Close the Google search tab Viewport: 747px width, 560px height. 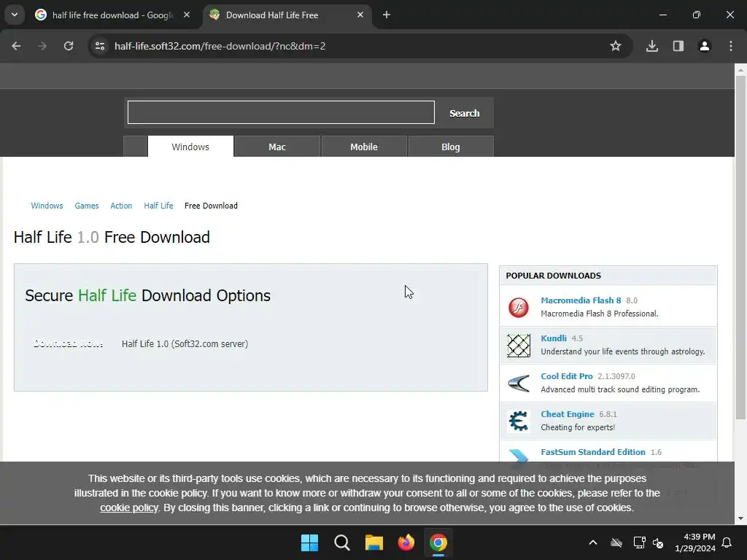(x=187, y=15)
